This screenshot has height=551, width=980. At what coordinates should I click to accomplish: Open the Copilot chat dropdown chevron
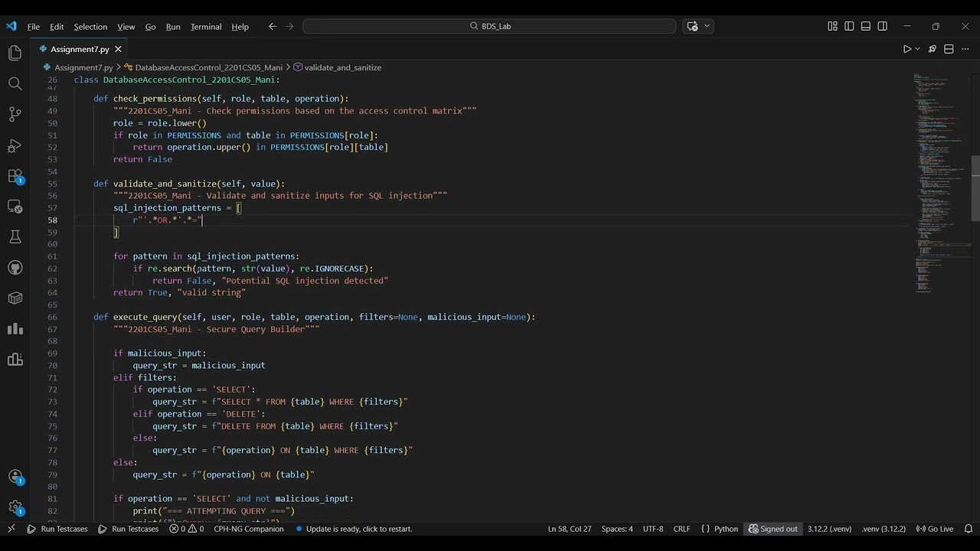point(707,26)
